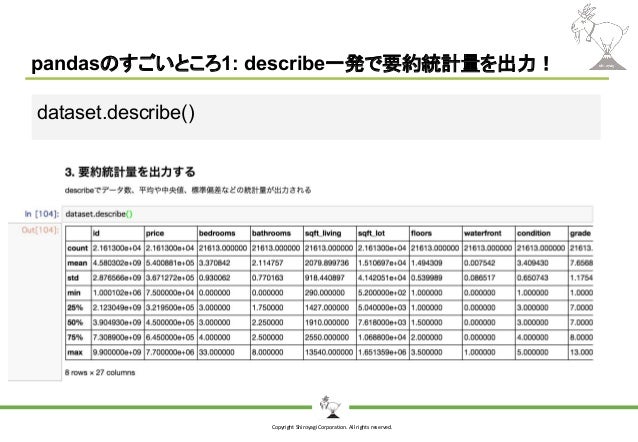The image size is (638, 442).
Task: Click the 25% bathrooms value 1.750000
Action: pos(267,308)
